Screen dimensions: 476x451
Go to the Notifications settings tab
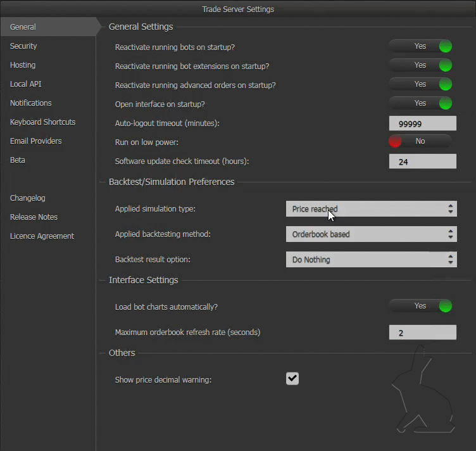click(30, 103)
